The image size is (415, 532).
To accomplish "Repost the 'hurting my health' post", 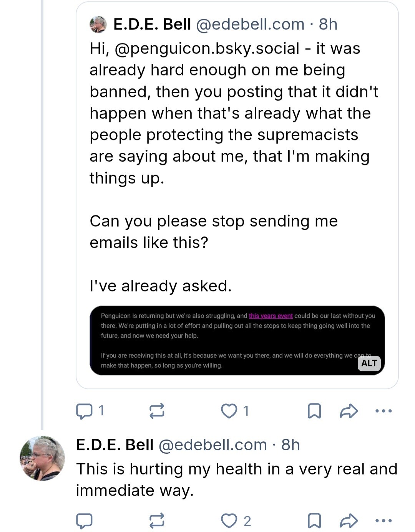I will 157,520.
